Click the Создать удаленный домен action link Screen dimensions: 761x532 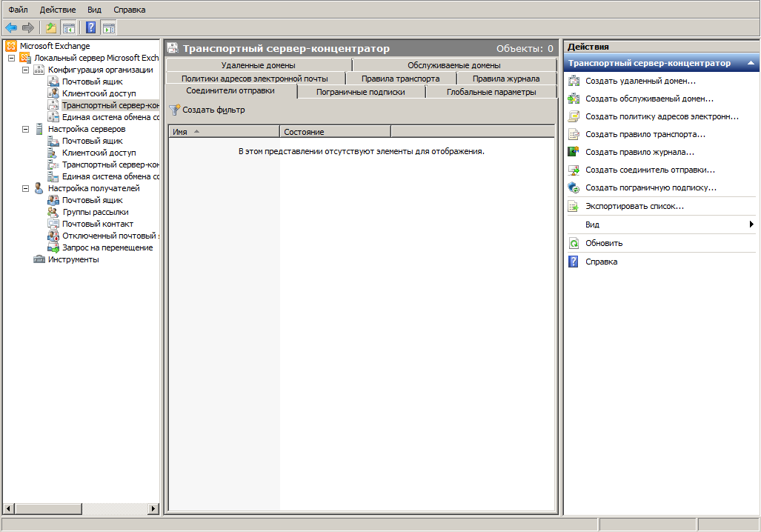(x=641, y=81)
